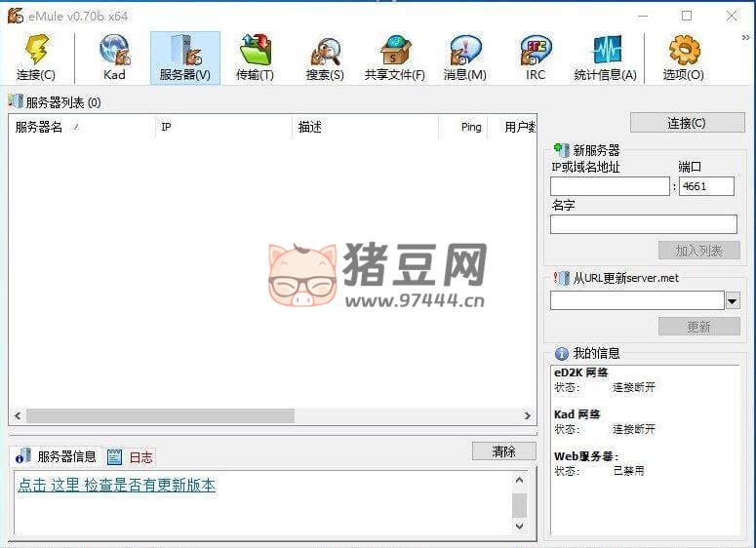Switch to the 服务器信息 tab
The height and width of the screenshot is (548, 756).
tap(58, 456)
